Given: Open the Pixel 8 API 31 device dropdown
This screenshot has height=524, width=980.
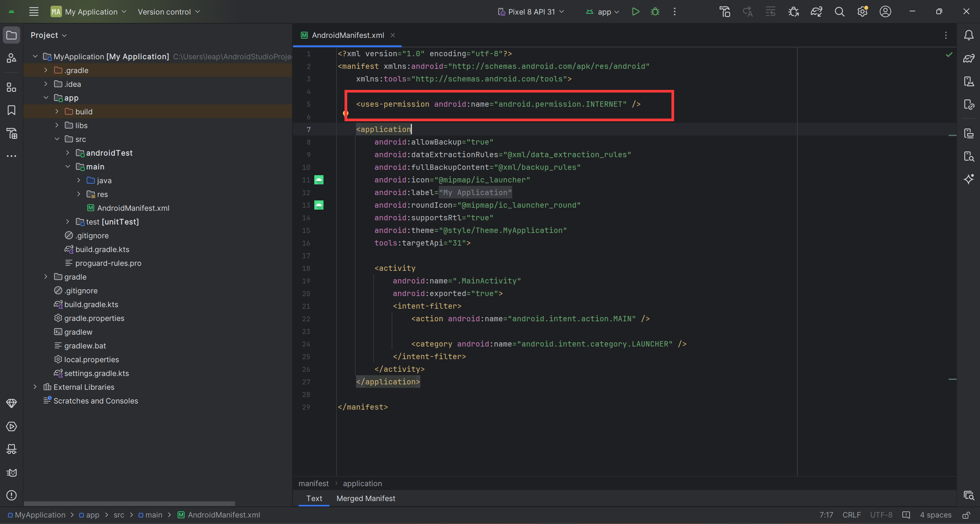Looking at the screenshot, I should [x=531, y=12].
